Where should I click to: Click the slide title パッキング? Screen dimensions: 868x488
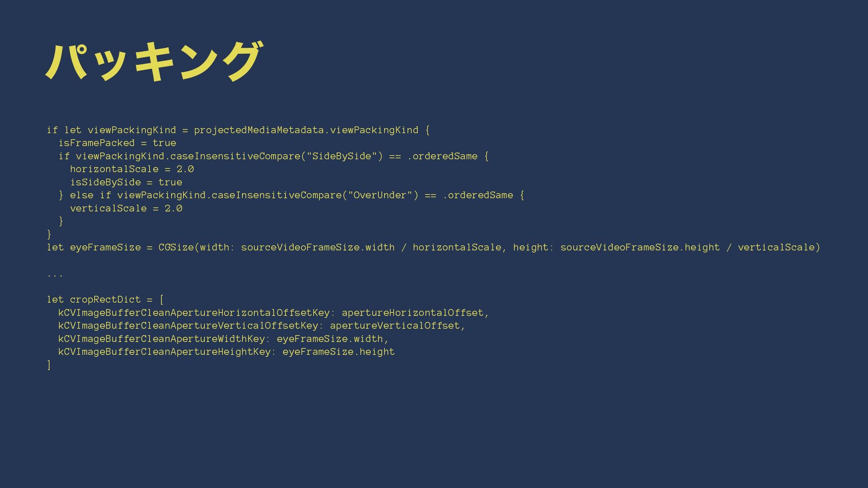(154, 61)
